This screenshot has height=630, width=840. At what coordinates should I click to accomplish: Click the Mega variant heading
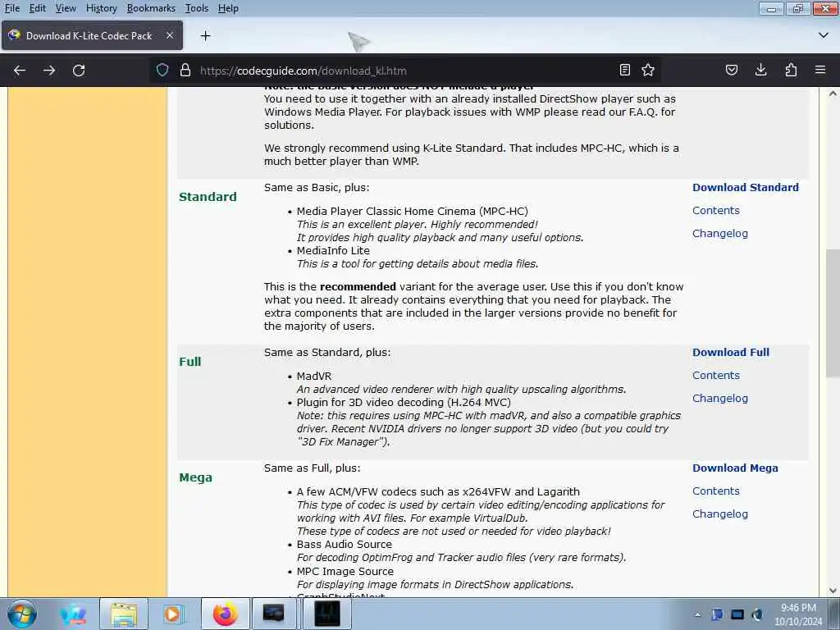pyautogui.click(x=195, y=478)
